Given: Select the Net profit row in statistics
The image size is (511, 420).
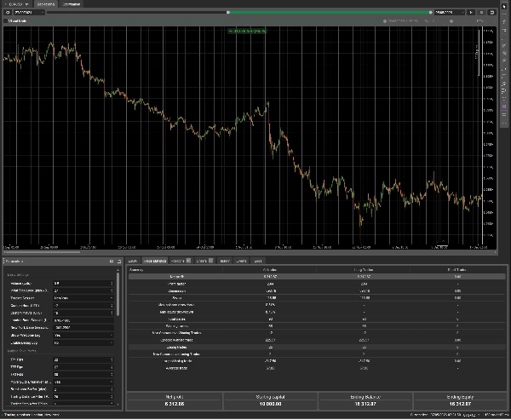Looking at the screenshot, I should [x=317, y=277].
